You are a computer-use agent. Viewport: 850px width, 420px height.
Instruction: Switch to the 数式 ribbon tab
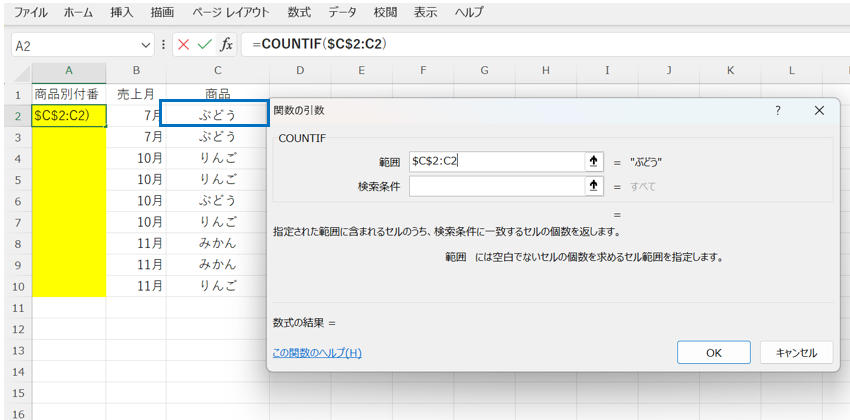coord(298,13)
